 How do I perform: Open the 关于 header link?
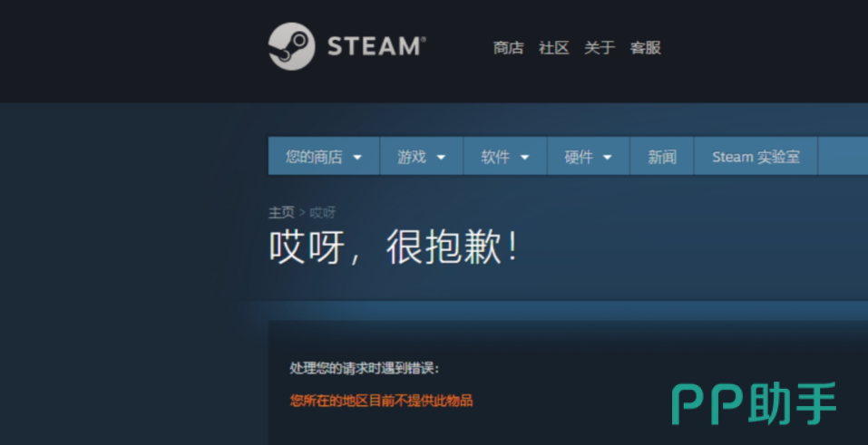pyautogui.click(x=600, y=48)
